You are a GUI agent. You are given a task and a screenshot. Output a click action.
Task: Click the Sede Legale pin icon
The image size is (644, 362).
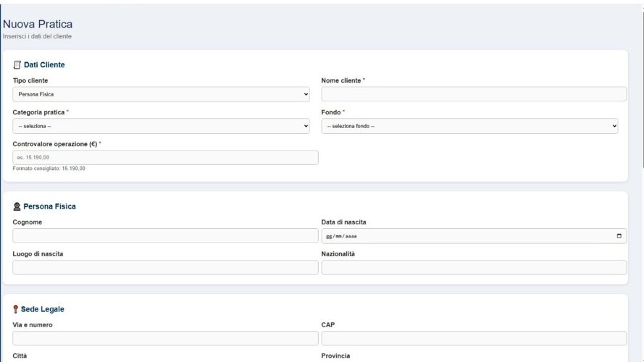click(16, 309)
